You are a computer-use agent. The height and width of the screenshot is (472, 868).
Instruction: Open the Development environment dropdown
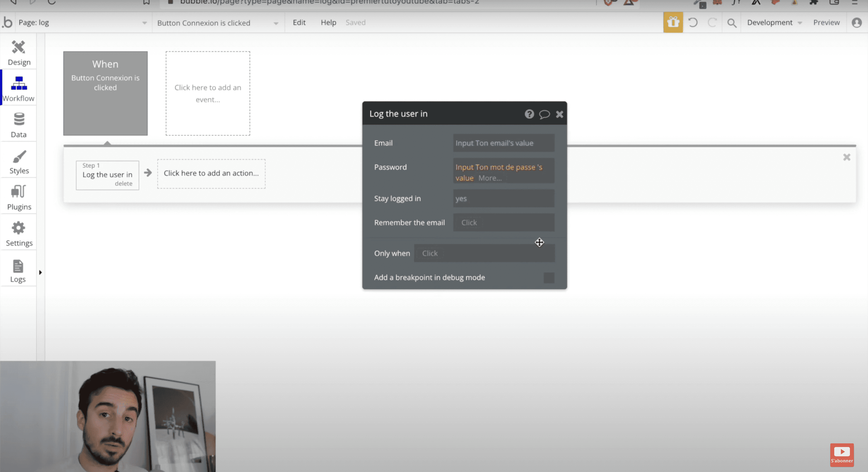[774, 23]
